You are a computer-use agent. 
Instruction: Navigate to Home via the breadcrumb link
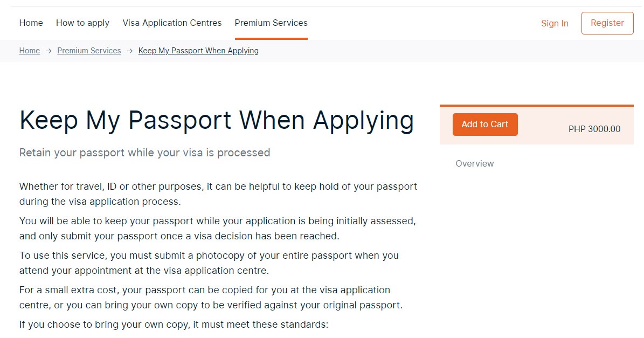click(x=29, y=51)
